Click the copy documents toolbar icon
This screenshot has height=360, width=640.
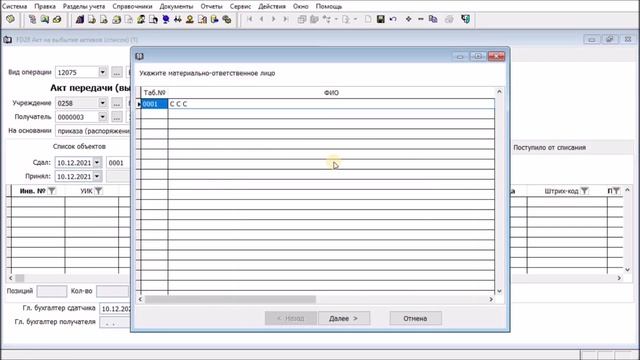pyautogui.click(x=433, y=19)
